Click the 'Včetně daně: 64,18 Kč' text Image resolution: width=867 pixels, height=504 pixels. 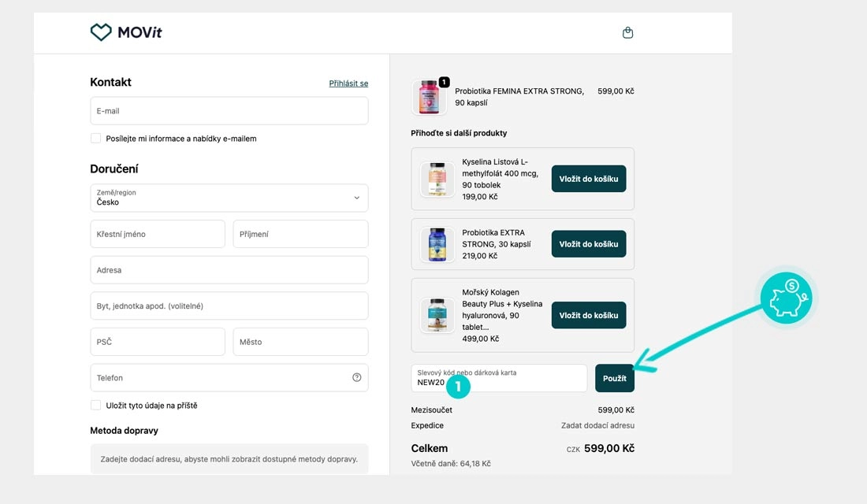point(451,464)
